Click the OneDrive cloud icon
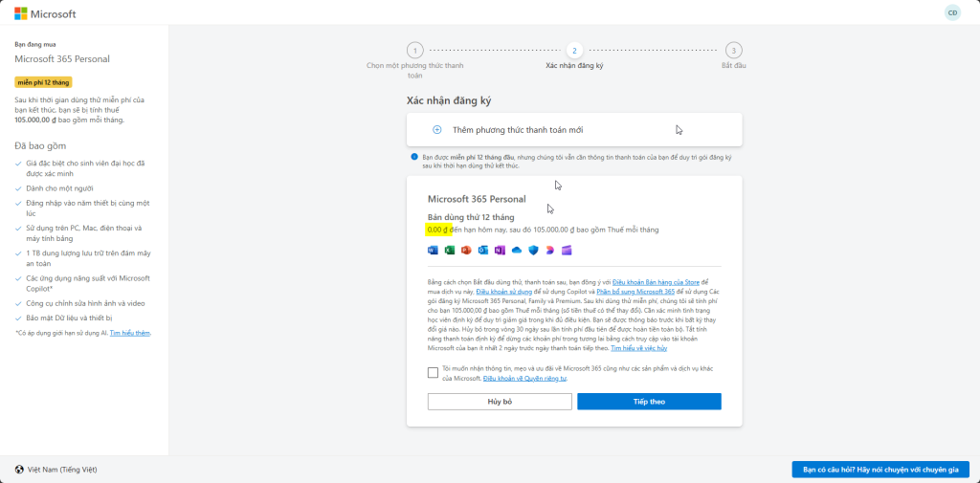The width and height of the screenshot is (980, 483). [x=517, y=251]
